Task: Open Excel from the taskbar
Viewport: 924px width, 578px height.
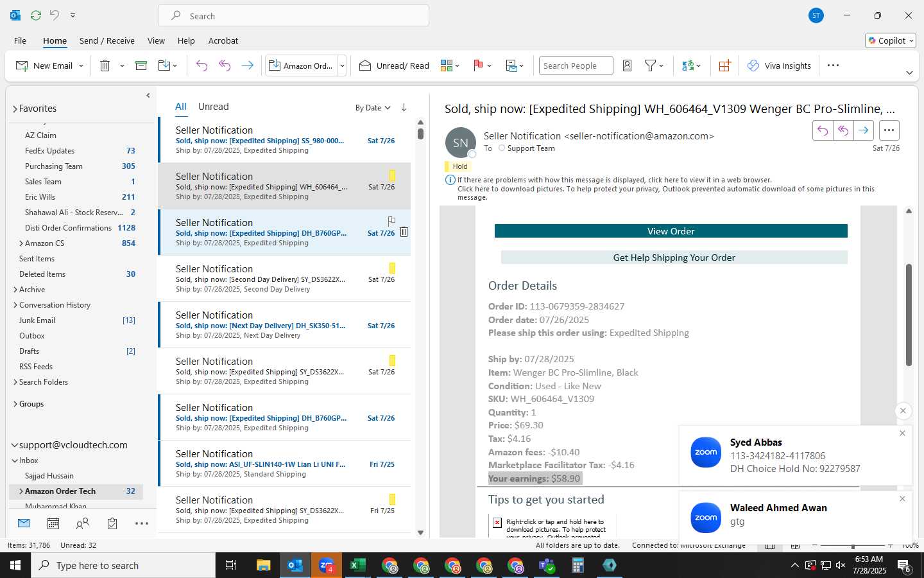Action: click(x=357, y=565)
